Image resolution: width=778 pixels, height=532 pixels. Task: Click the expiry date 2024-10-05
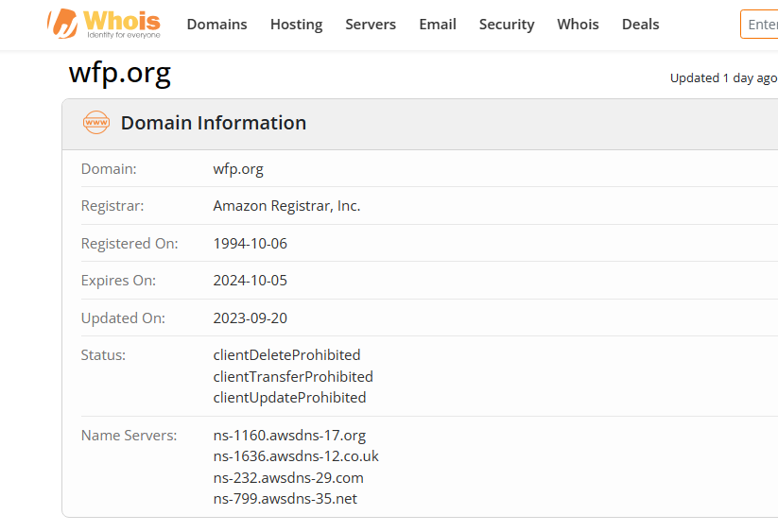pyautogui.click(x=251, y=281)
